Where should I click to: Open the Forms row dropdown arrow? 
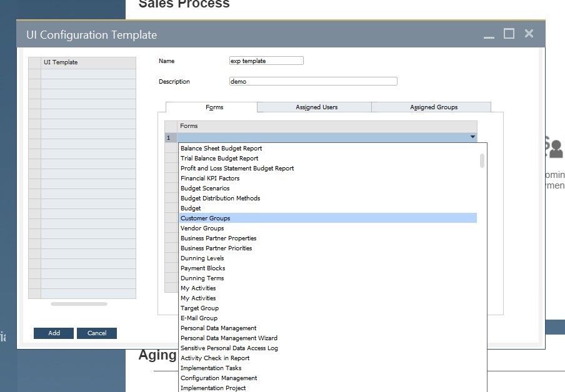[x=472, y=136]
